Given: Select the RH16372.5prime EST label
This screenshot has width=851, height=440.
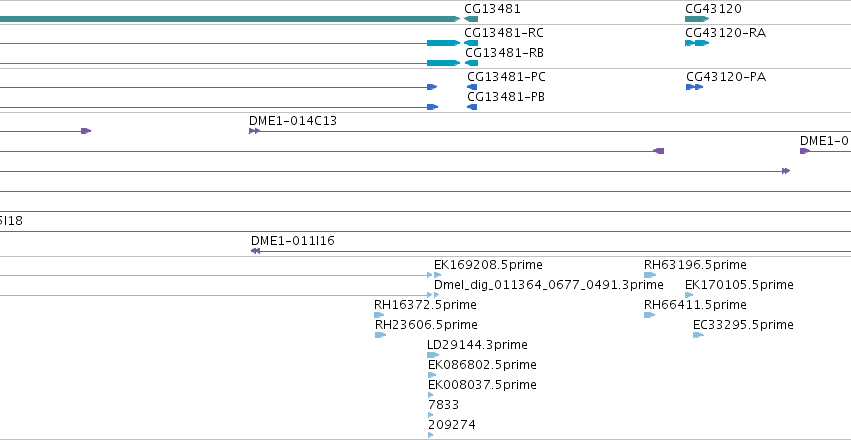Looking at the screenshot, I should pyautogui.click(x=426, y=305).
